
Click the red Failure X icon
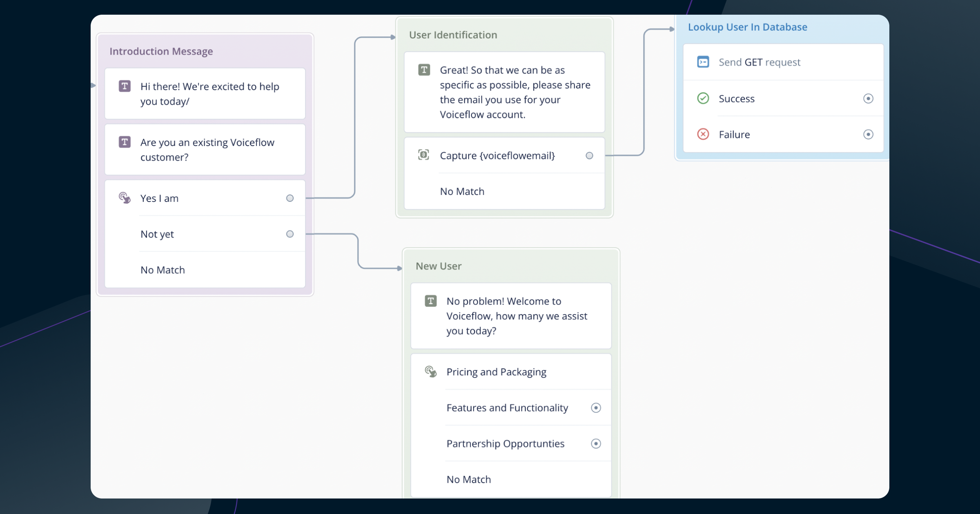tap(703, 134)
